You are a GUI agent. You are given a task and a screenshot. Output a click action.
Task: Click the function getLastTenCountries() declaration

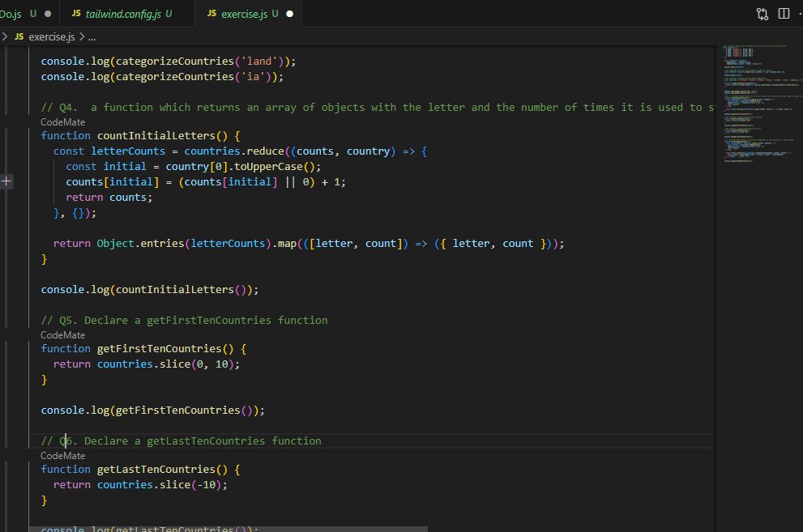click(140, 470)
